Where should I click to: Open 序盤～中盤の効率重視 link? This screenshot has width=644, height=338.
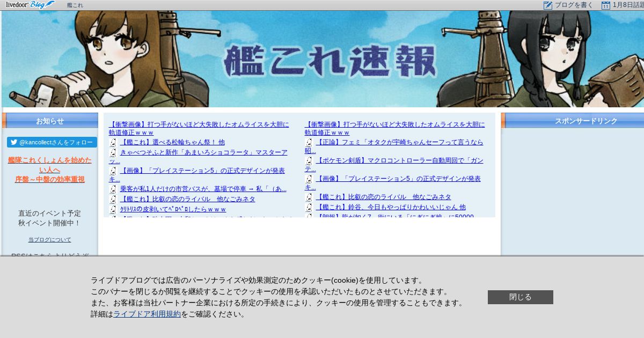coord(50,179)
